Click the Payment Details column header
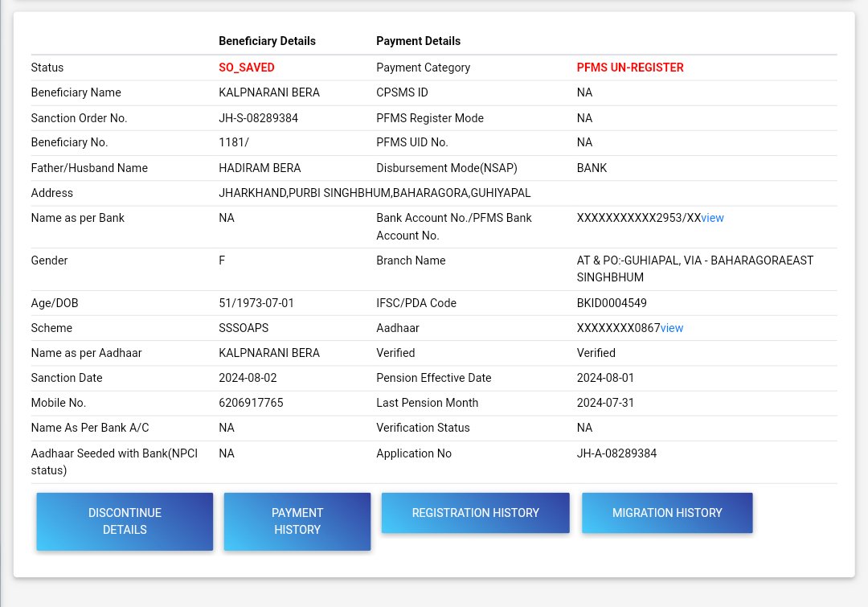This screenshot has width=868, height=607. pyautogui.click(x=419, y=41)
